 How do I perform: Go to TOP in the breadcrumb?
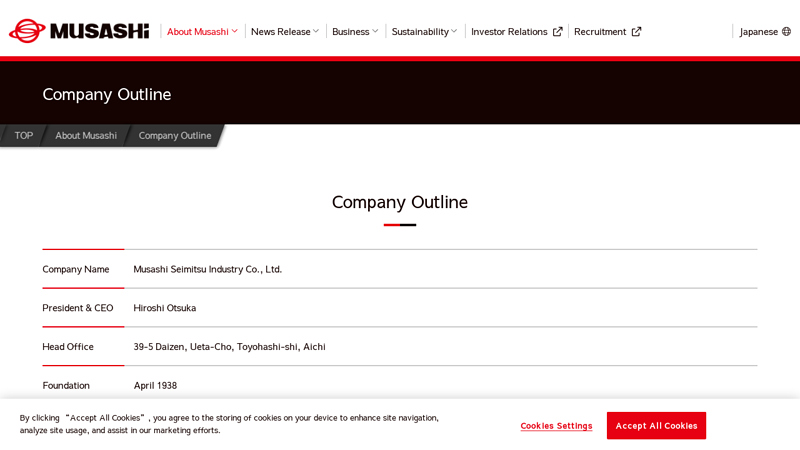[23, 136]
